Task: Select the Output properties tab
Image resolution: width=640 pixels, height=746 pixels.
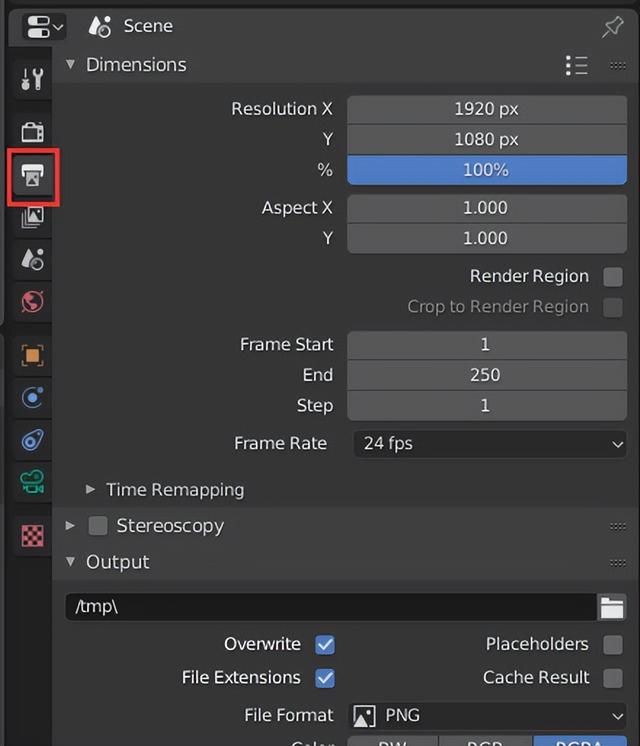Action: click(32, 178)
